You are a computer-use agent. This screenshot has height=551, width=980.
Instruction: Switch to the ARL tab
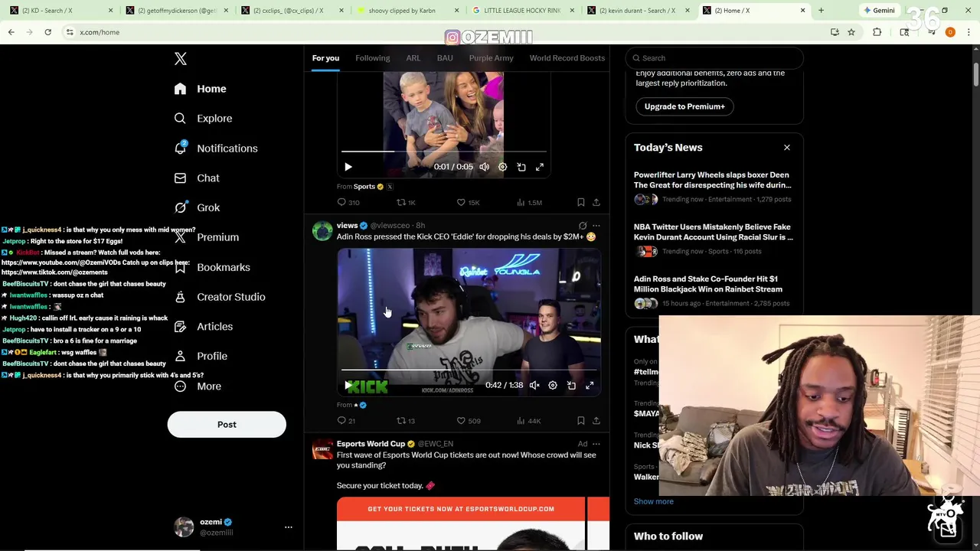pyautogui.click(x=413, y=58)
